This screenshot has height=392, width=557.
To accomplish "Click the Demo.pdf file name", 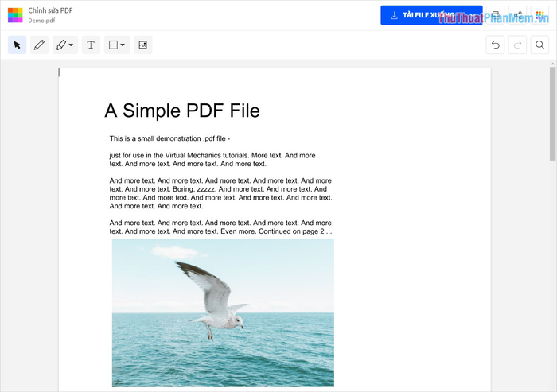I will (x=41, y=21).
